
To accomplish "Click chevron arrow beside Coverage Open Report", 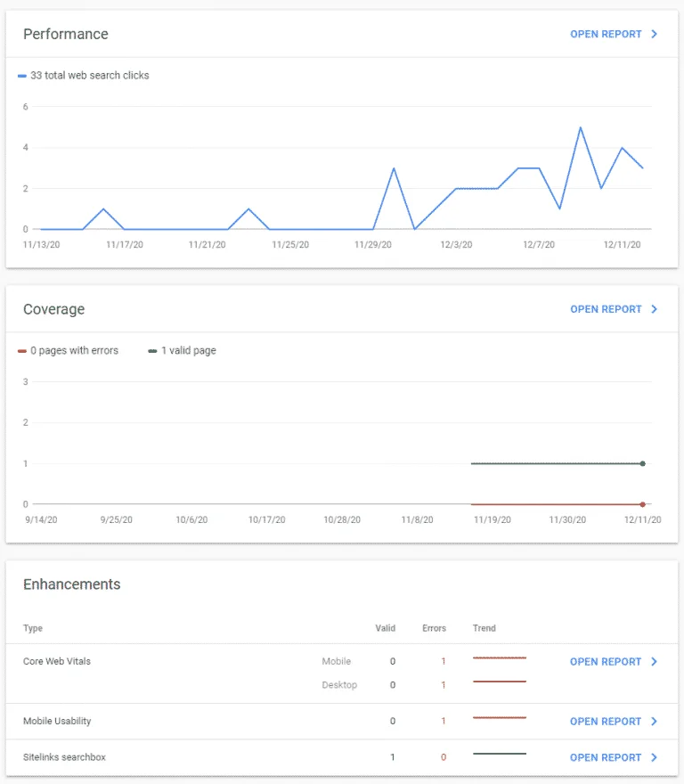I will [x=654, y=309].
